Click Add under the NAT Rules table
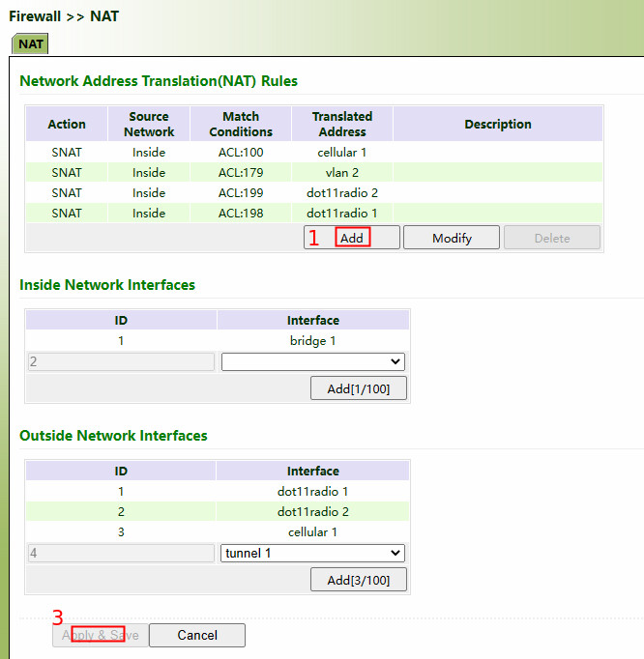Image resolution: width=644 pixels, height=659 pixels. click(352, 238)
